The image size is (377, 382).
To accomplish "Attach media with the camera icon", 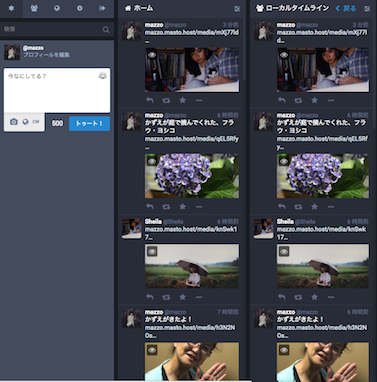I will click(x=14, y=122).
